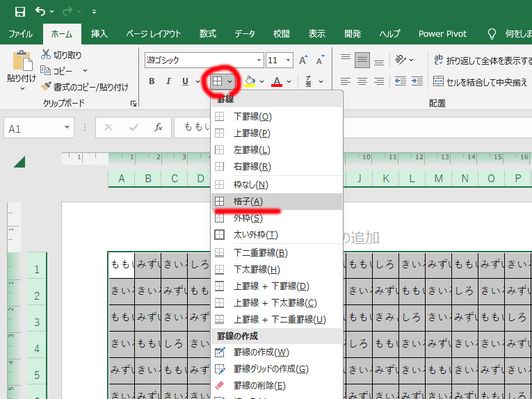This screenshot has width=532, height=399.
Task: Switch to the 挿入 ribbon tab
Action: point(99,33)
